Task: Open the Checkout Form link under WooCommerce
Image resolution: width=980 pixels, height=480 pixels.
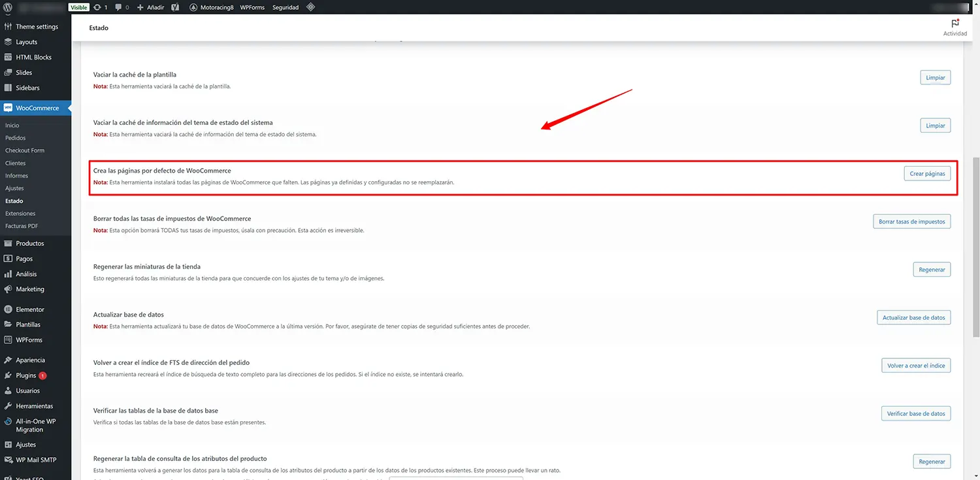Action: tap(24, 150)
